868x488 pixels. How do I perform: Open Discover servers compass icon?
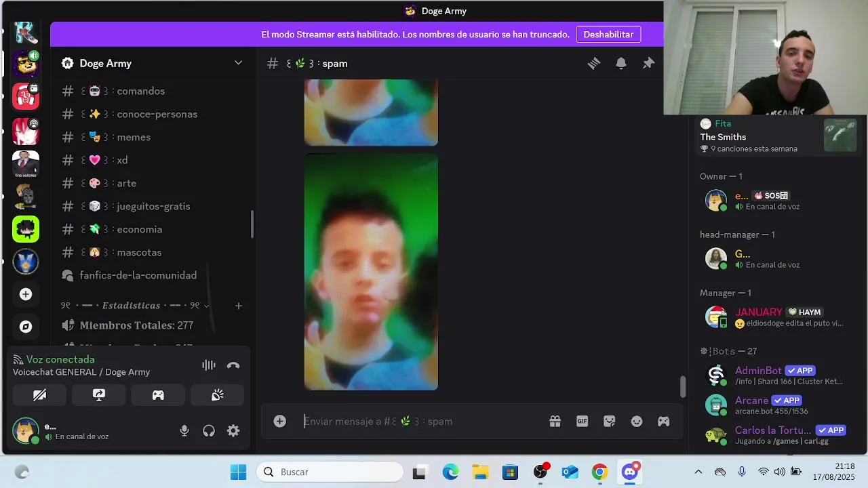(x=26, y=327)
